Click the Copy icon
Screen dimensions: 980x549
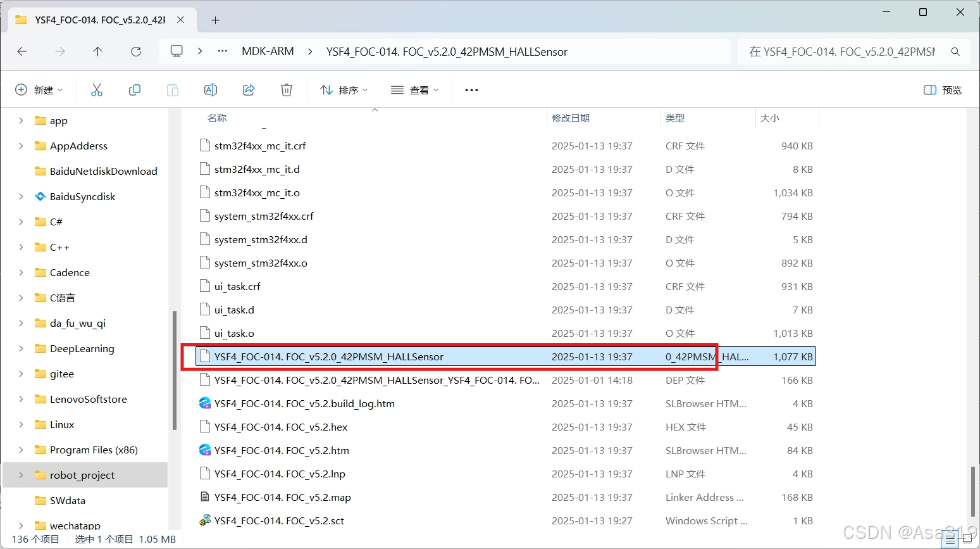coord(134,89)
